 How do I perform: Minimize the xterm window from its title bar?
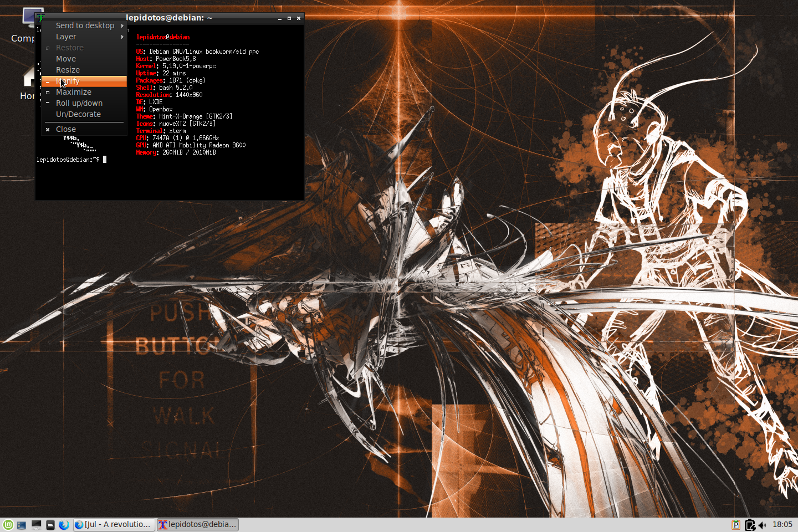pyautogui.click(x=280, y=18)
